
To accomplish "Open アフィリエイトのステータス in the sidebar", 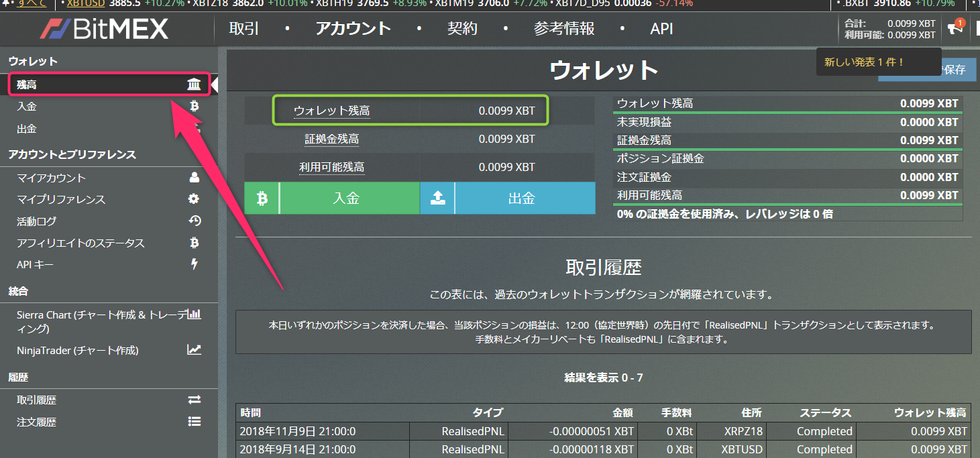I will click(80, 243).
